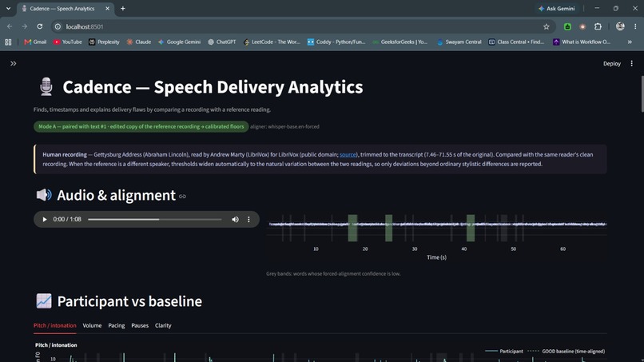644x362 pixels.
Task: Click the page vertical scrollbar
Action: pos(642,93)
